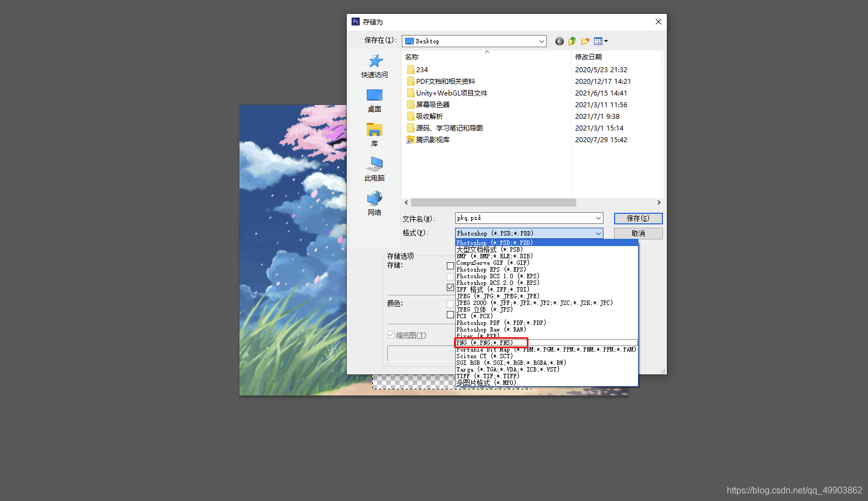Sort files by the 名称 column header

(412, 57)
